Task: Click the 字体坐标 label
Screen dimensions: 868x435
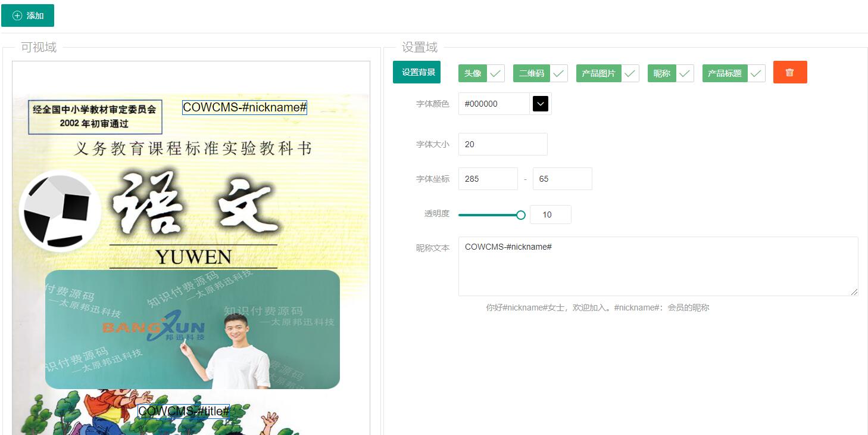Action: coord(432,179)
